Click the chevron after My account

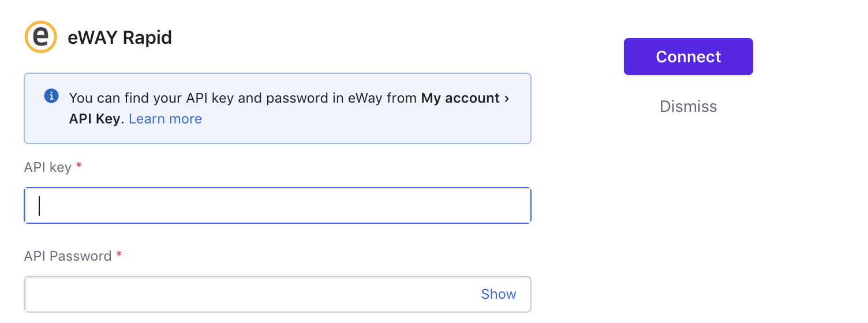pos(507,99)
